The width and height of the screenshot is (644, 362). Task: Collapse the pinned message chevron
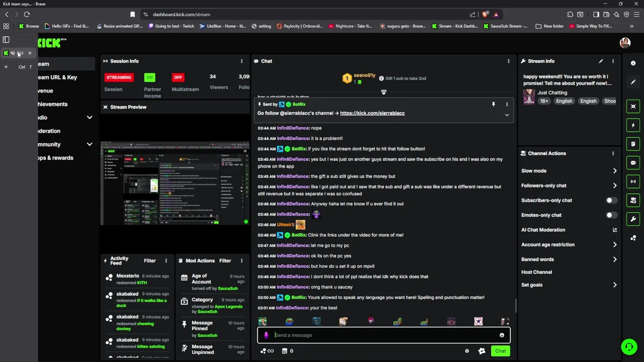507,115
